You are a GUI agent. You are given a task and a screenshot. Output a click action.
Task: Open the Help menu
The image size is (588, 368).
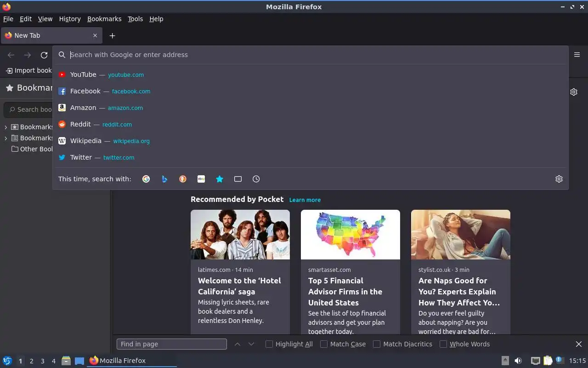pyautogui.click(x=156, y=19)
